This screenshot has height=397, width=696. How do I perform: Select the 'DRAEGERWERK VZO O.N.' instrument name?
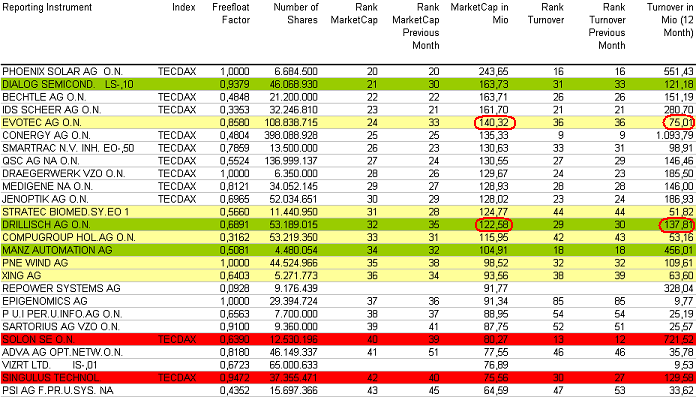click(x=64, y=173)
